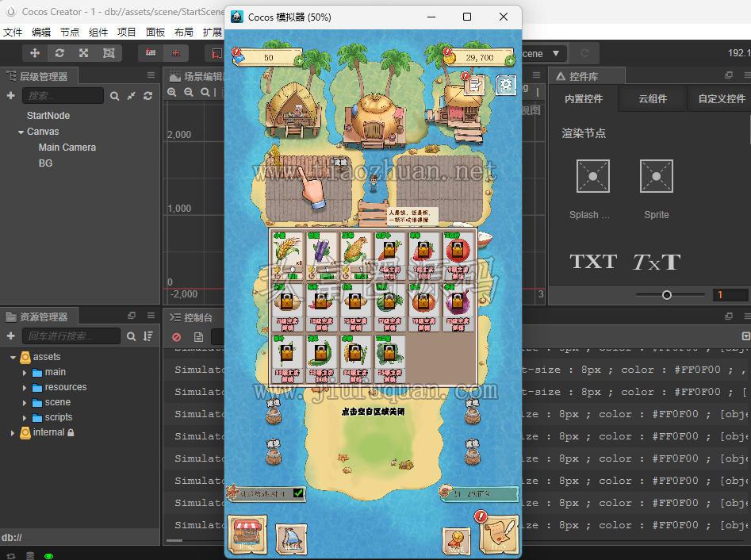751x560 pixels.
Task: Open assets panel hamburger menu
Action: click(x=151, y=316)
